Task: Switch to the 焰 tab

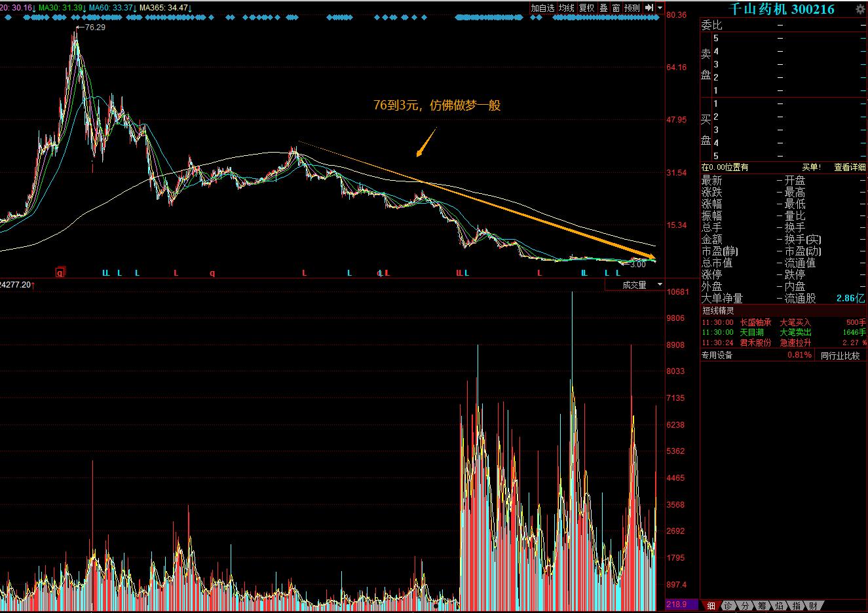Action: (779, 606)
